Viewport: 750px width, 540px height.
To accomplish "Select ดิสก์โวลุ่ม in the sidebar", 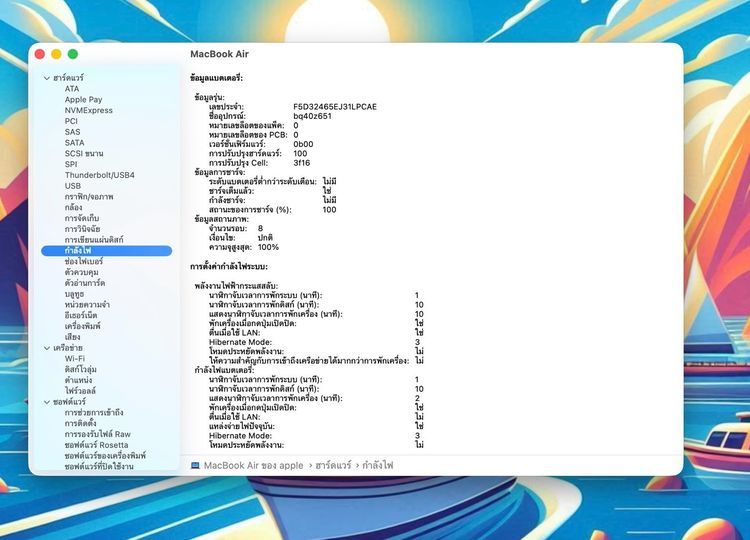I will click(x=80, y=370).
